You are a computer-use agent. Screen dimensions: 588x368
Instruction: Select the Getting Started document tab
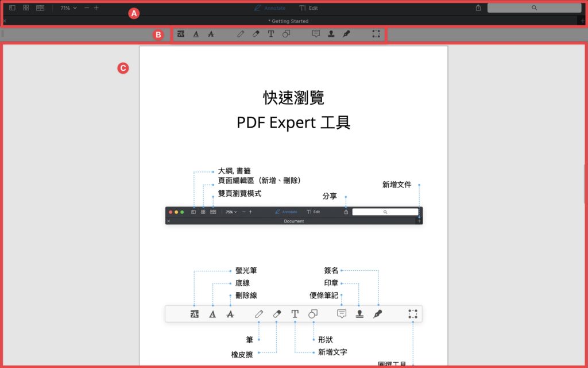click(x=288, y=21)
